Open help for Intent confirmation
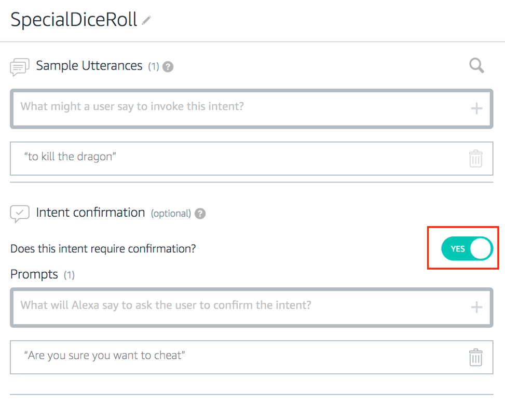 [200, 214]
